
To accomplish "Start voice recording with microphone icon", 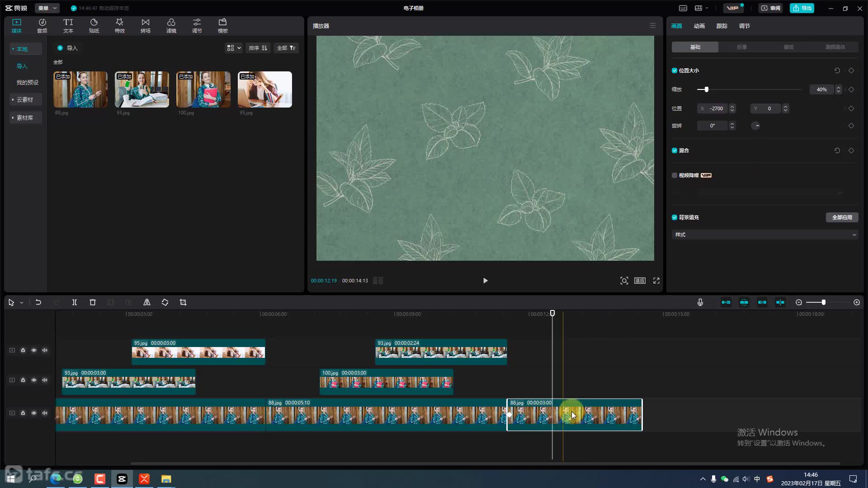I will pyautogui.click(x=700, y=302).
